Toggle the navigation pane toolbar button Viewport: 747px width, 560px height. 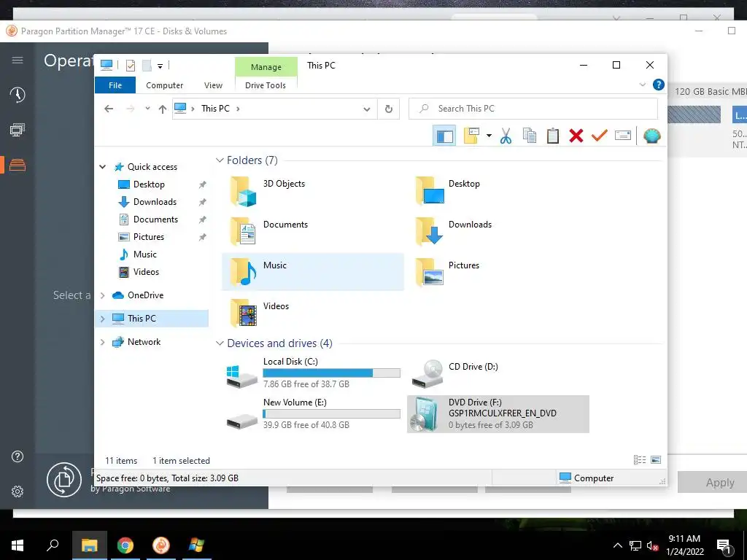(x=444, y=136)
